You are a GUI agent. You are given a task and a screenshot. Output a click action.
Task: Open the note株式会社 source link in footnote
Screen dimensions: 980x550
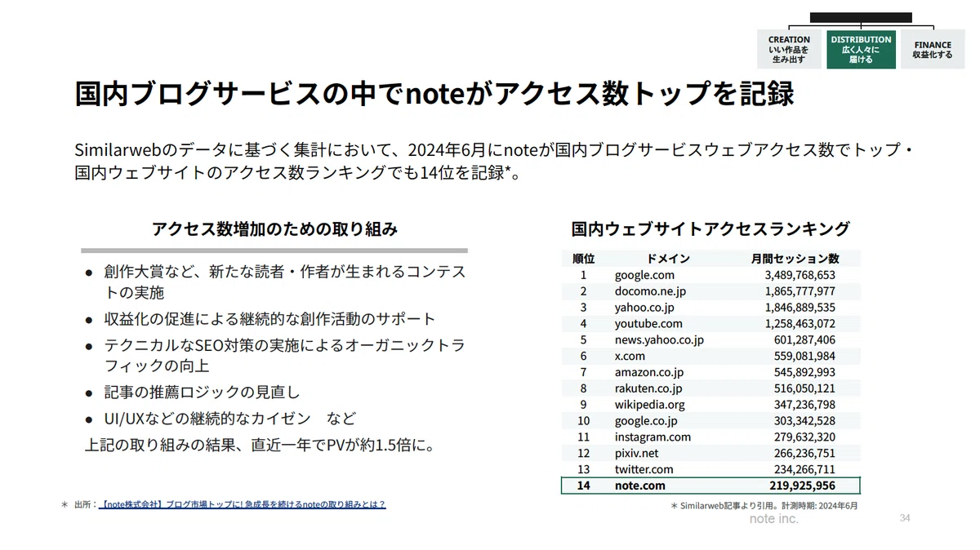[x=242, y=504]
